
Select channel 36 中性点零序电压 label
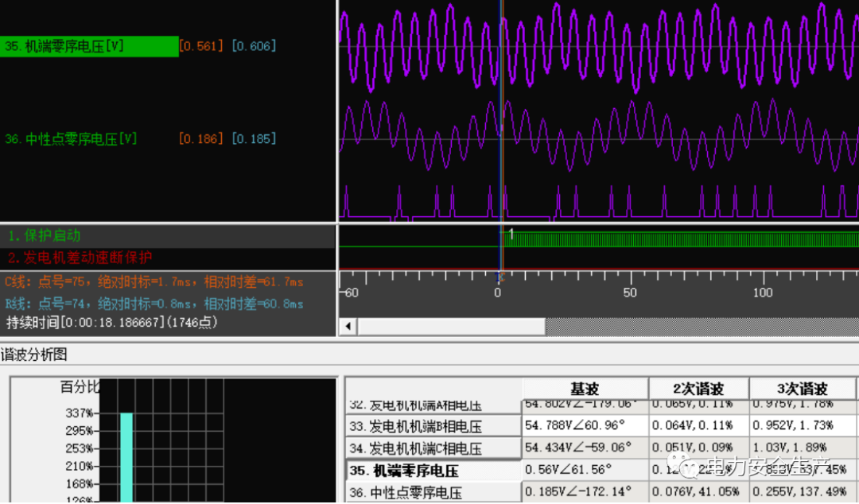tap(72, 139)
